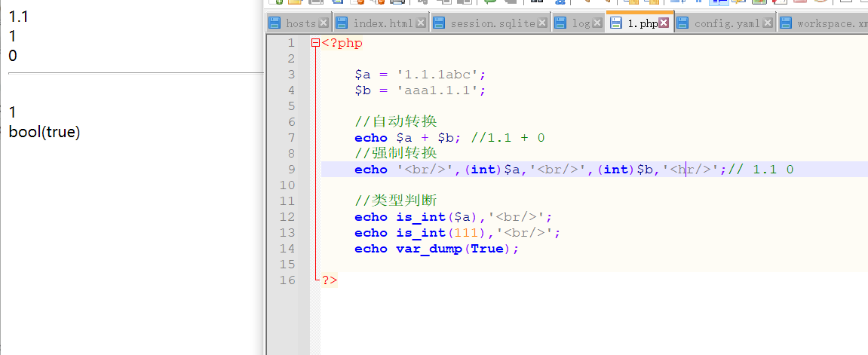868x355 pixels.
Task: Click the var_dump(True) call
Action: pos(454,248)
